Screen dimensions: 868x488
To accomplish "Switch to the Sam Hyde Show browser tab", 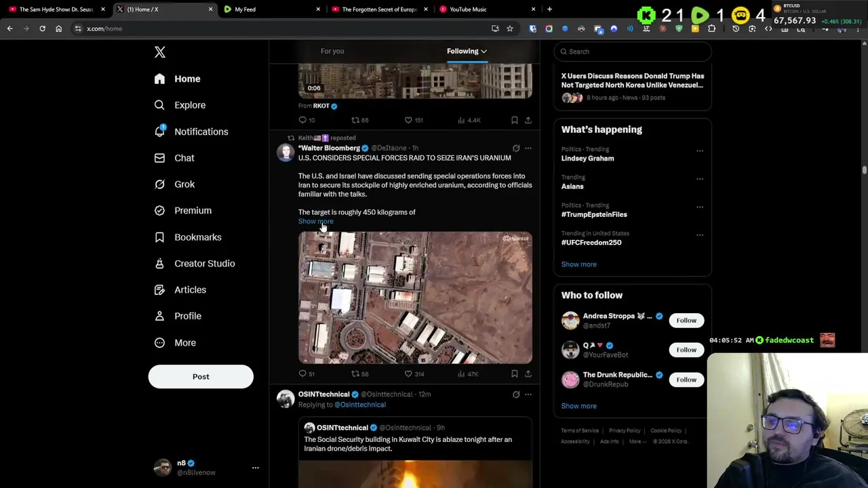I will (x=56, y=9).
